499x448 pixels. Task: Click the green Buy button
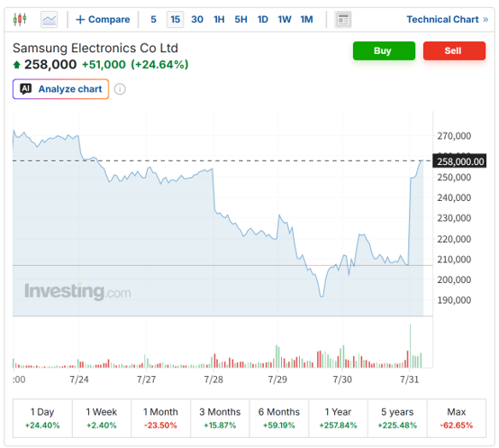coord(384,50)
